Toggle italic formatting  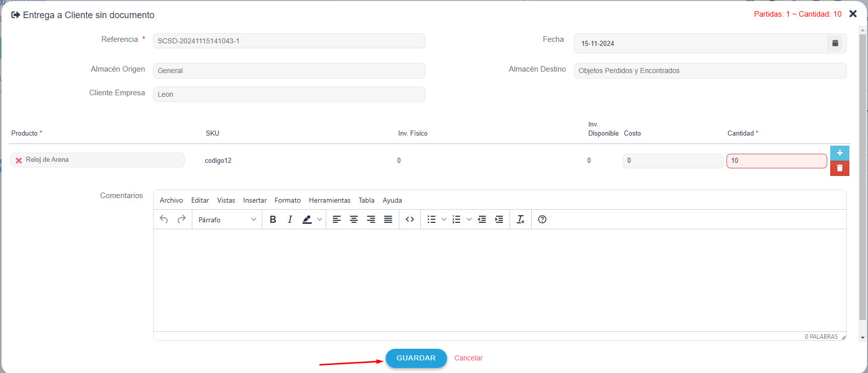(290, 219)
